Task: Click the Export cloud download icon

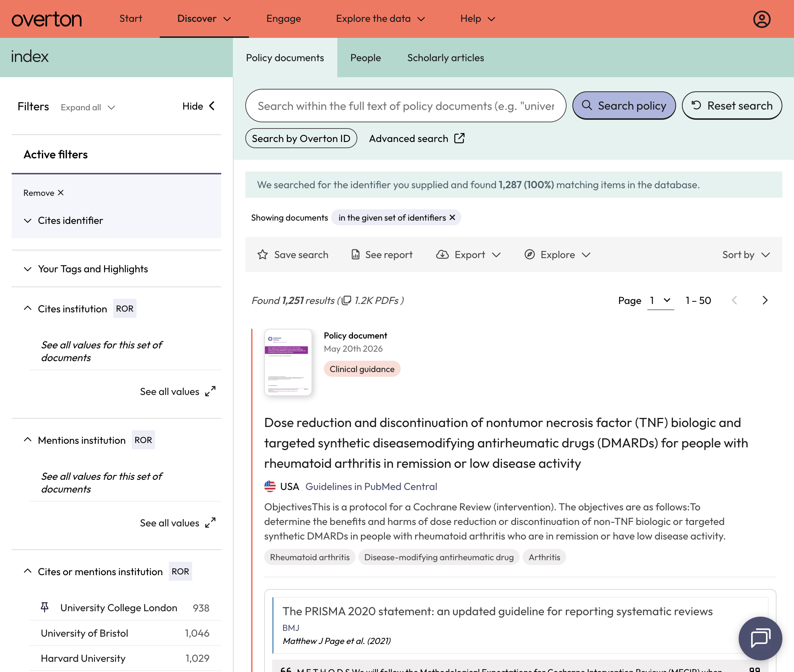Action: tap(442, 254)
